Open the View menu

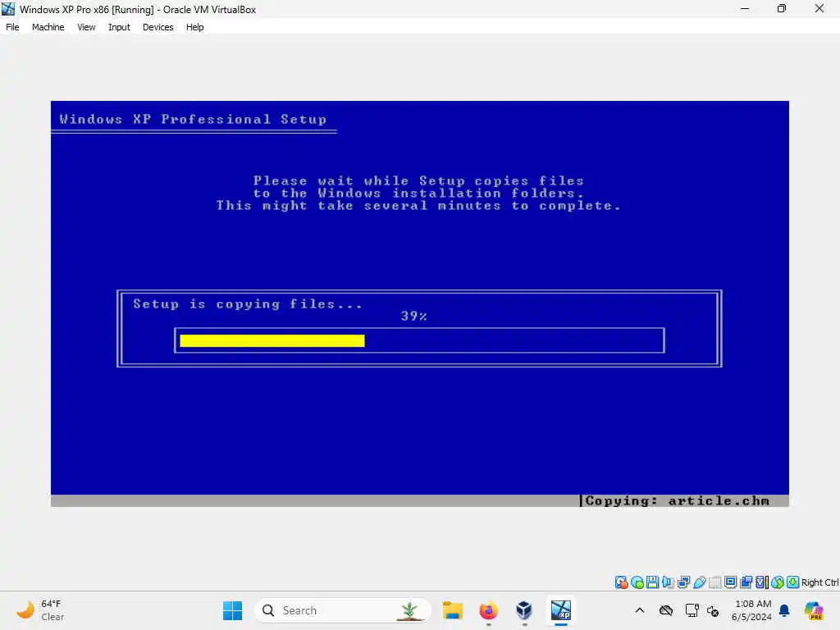[86, 27]
